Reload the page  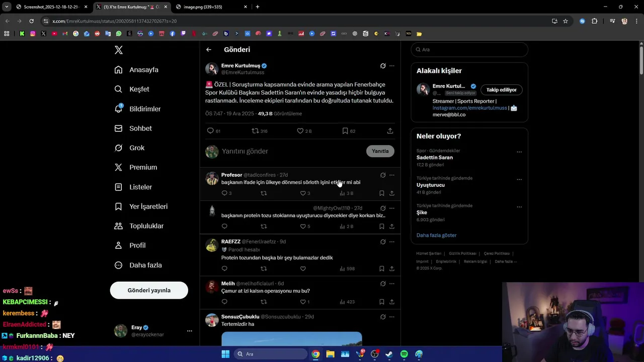pyautogui.click(x=31, y=21)
